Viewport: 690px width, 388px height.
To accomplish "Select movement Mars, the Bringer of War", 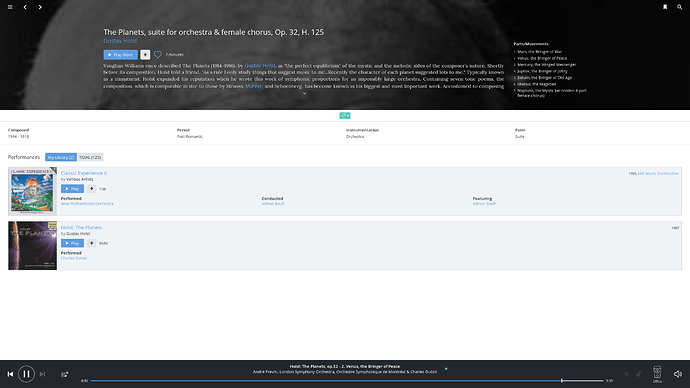I will click(540, 51).
